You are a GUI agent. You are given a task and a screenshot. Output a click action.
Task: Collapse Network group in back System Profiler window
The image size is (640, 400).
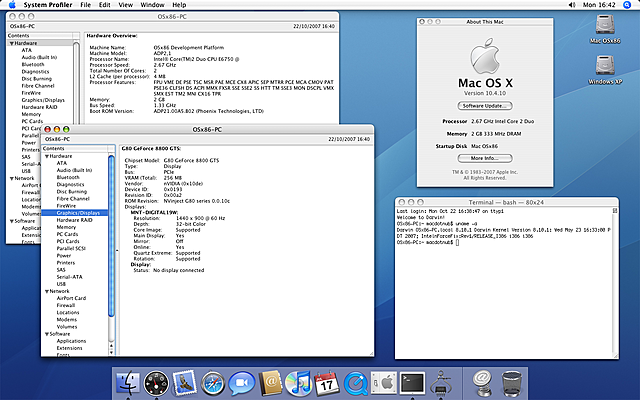pos(12,178)
